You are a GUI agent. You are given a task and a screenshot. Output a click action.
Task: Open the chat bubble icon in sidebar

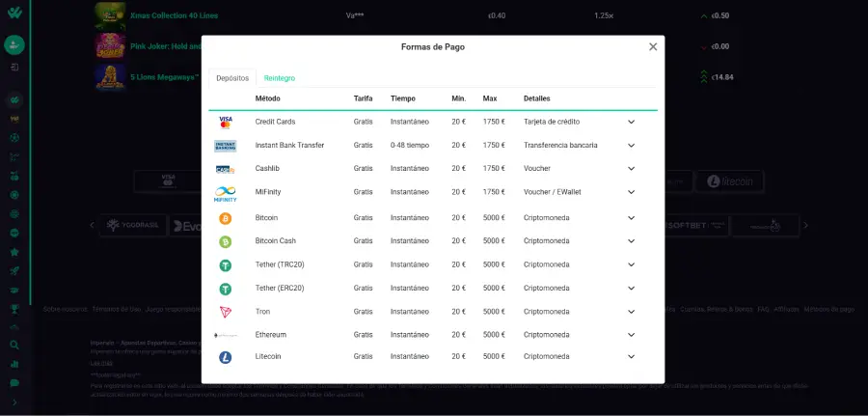coord(14,383)
